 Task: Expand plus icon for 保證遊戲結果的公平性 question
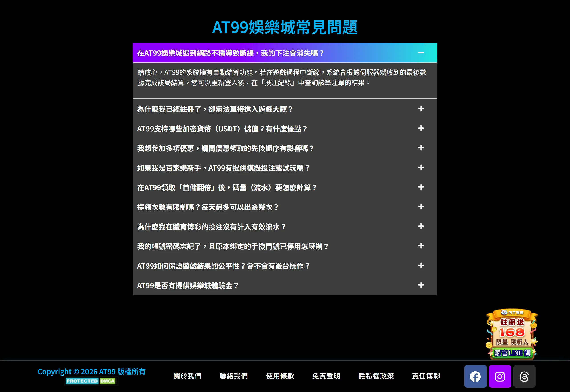(421, 265)
